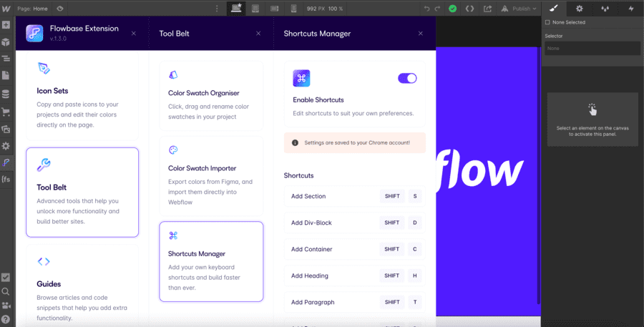Open the left sidebar Settings gear

point(6,146)
